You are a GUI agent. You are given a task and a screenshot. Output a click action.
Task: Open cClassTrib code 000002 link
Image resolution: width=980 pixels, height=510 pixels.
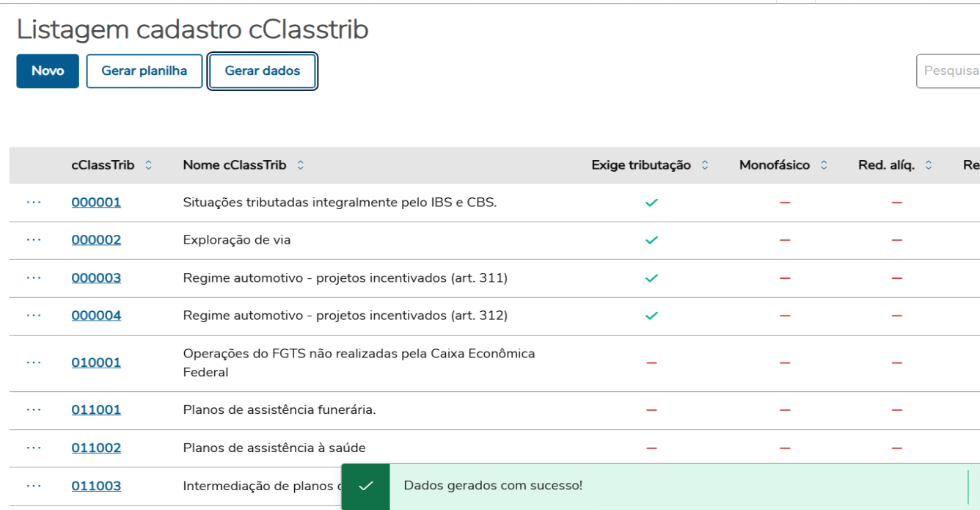pos(96,240)
